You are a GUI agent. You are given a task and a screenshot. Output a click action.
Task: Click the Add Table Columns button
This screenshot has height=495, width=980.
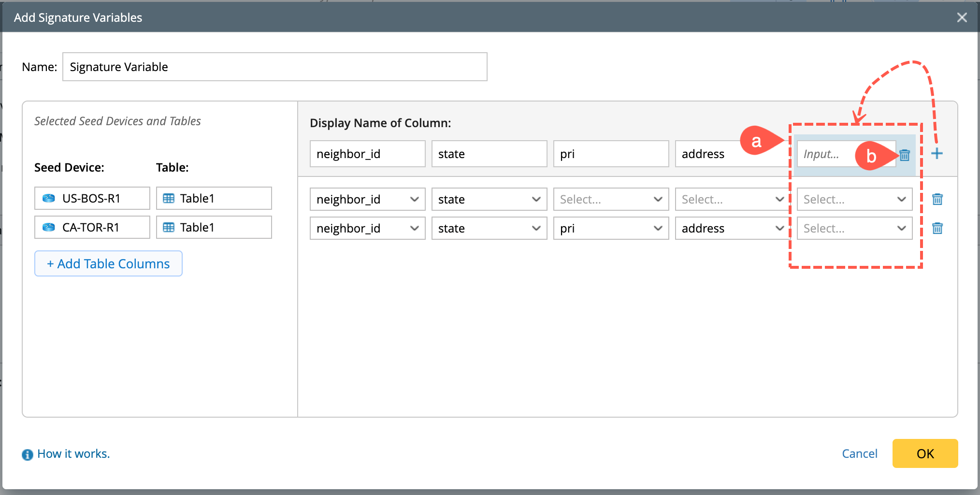(108, 263)
